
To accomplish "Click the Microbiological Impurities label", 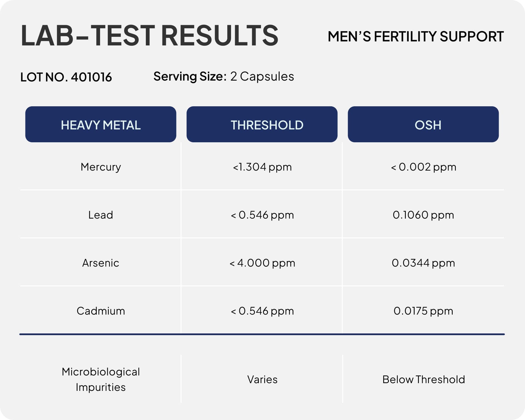I will click(101, 379).
